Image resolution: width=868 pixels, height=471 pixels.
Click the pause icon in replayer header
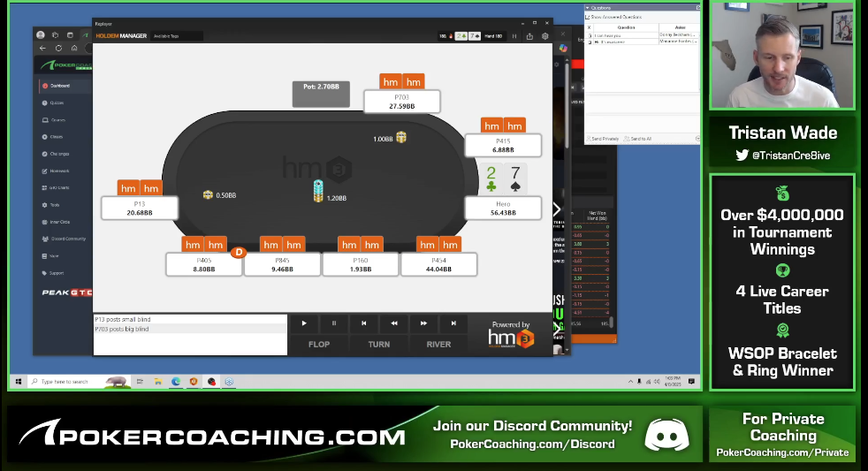pyautogui.click(x=514, y=36)
